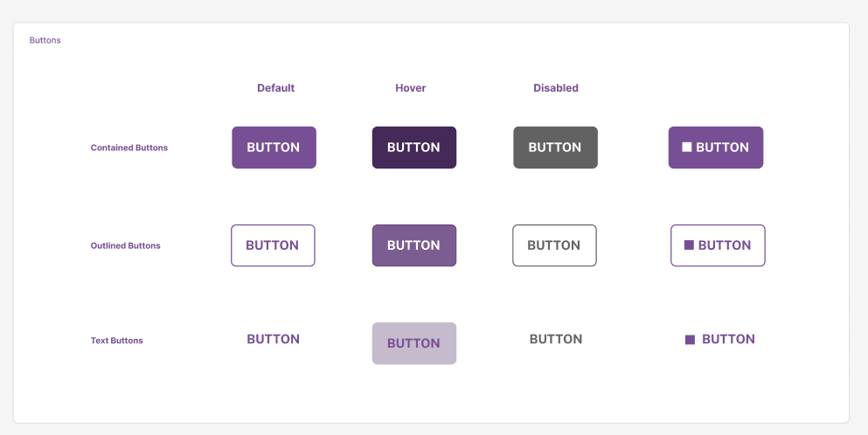Viewport: 868px width, 435px height.
Task: Click the gray-outlined disabled BUTTON
Action: [555, 245]
